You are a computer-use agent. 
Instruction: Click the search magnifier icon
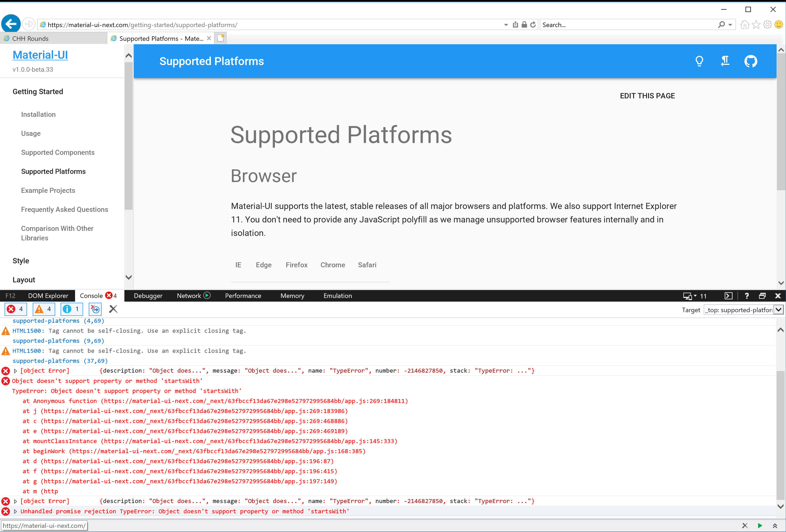(x=721, y=25)
